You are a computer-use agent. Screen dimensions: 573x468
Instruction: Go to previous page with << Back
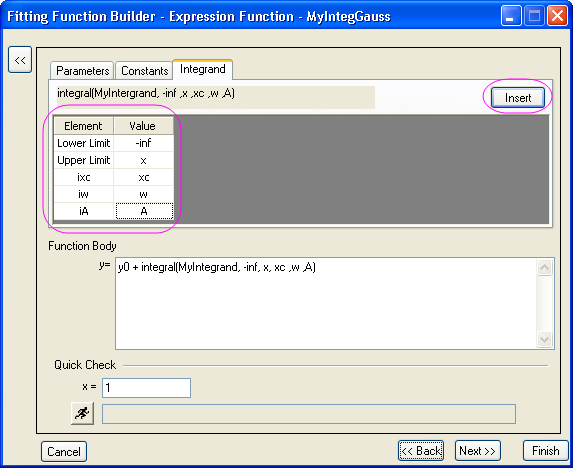(x=421, y=451)
